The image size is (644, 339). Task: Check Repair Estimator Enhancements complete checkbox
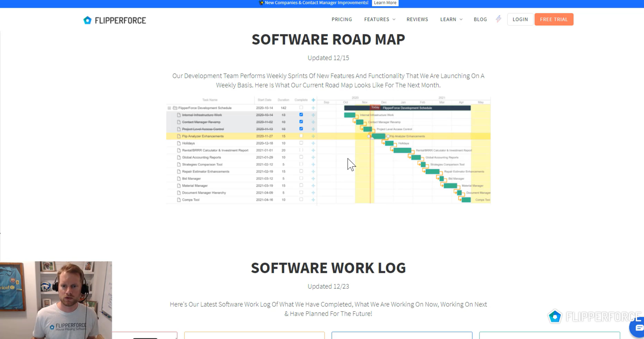[x=301, y=171]
